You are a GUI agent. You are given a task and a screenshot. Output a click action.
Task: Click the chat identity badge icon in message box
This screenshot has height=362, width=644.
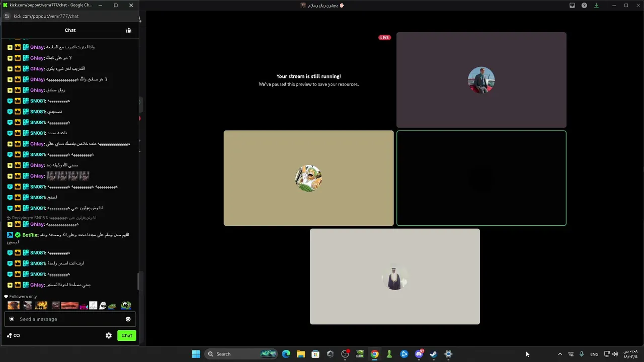[x=12, y=319]
